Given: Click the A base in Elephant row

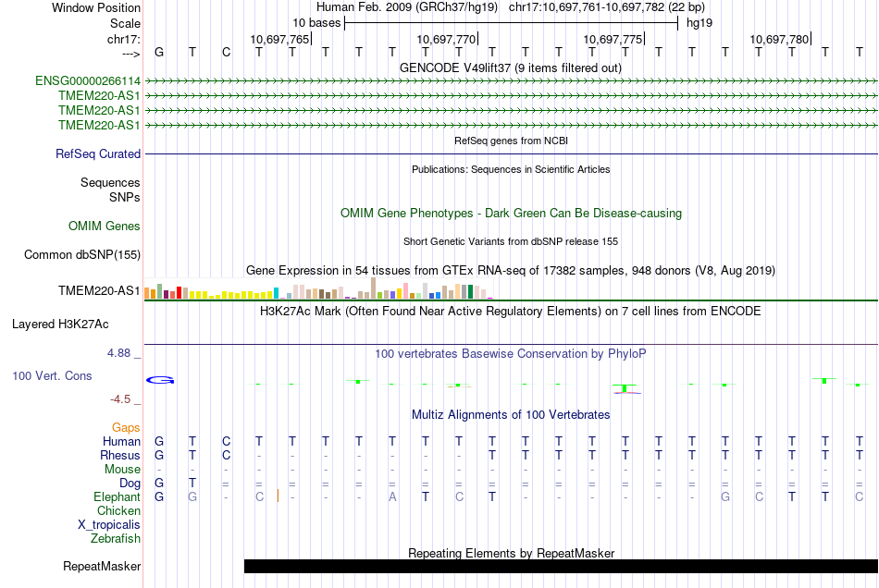Looking at the screenshot, I should click(392, 497).
